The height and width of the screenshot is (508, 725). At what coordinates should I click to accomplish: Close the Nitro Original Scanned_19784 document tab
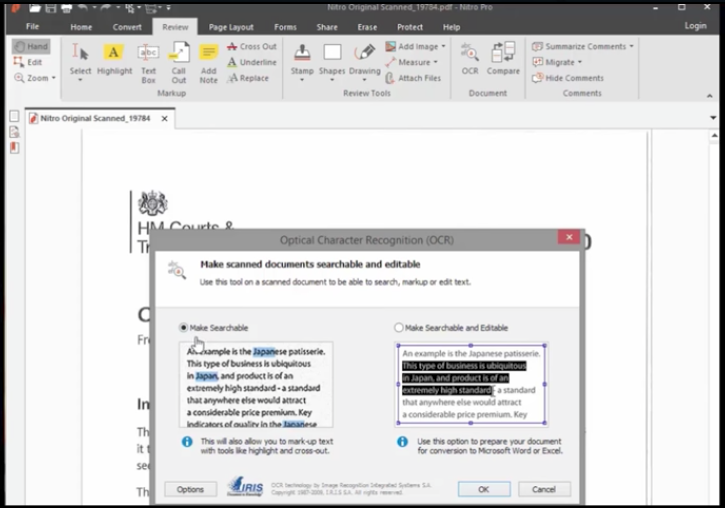(165, 119)
